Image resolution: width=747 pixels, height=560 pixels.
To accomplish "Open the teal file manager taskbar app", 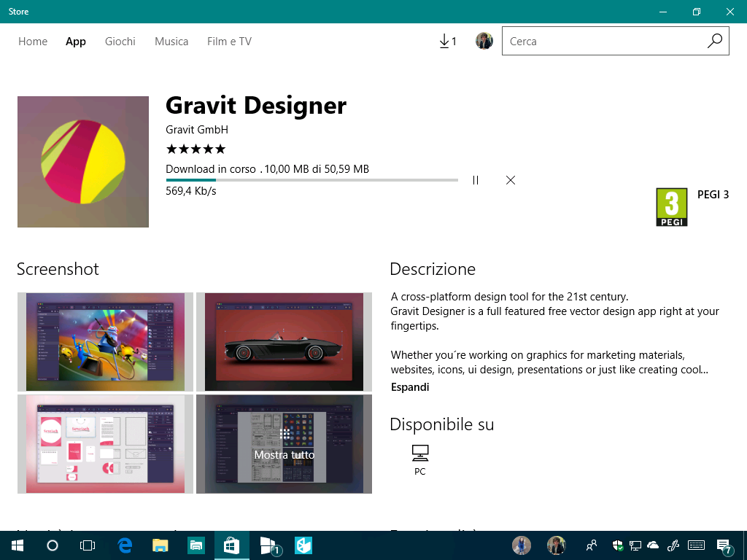I will [x=196, y=545].
